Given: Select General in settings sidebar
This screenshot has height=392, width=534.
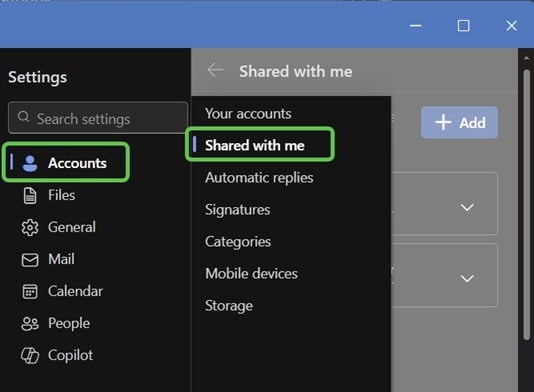Looking at the screenshot, I should (72, 228).
